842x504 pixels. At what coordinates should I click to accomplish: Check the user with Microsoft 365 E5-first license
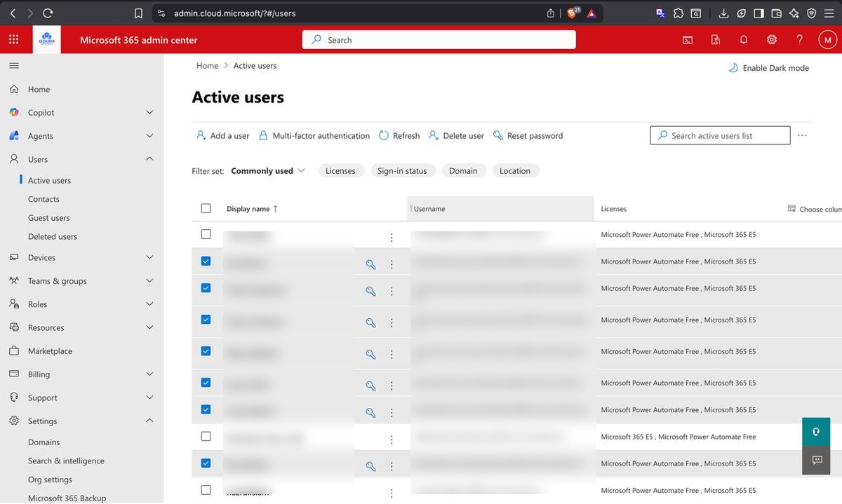(x=206, y=436)
